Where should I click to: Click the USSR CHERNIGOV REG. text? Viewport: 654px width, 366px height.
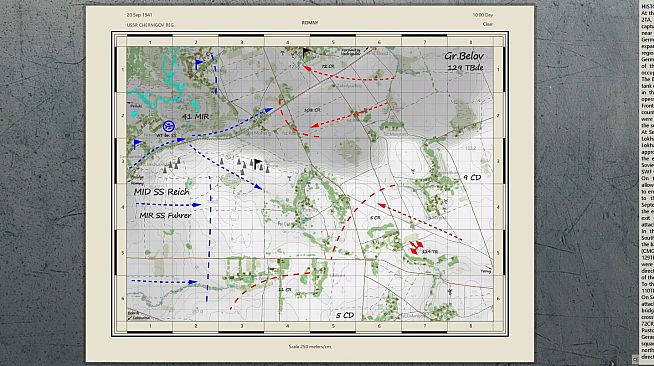click(151, 25)
